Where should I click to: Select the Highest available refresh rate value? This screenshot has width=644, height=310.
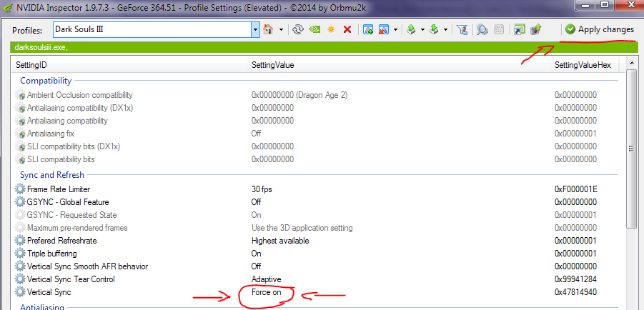[280, 241]
